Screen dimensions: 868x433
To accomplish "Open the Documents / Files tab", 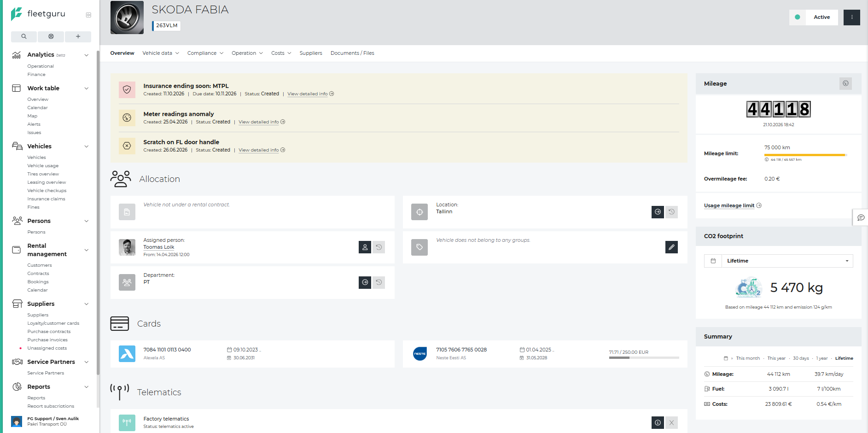I will [352, 53].
